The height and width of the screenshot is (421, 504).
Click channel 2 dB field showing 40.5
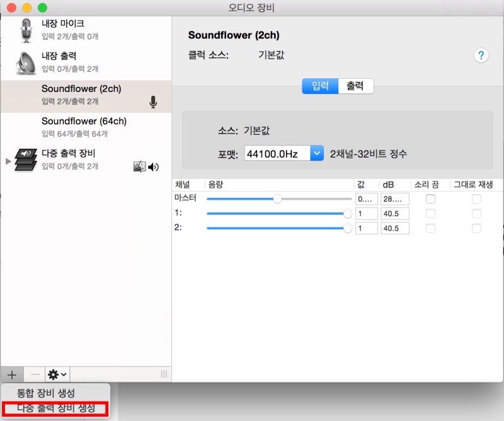[395, 228]
